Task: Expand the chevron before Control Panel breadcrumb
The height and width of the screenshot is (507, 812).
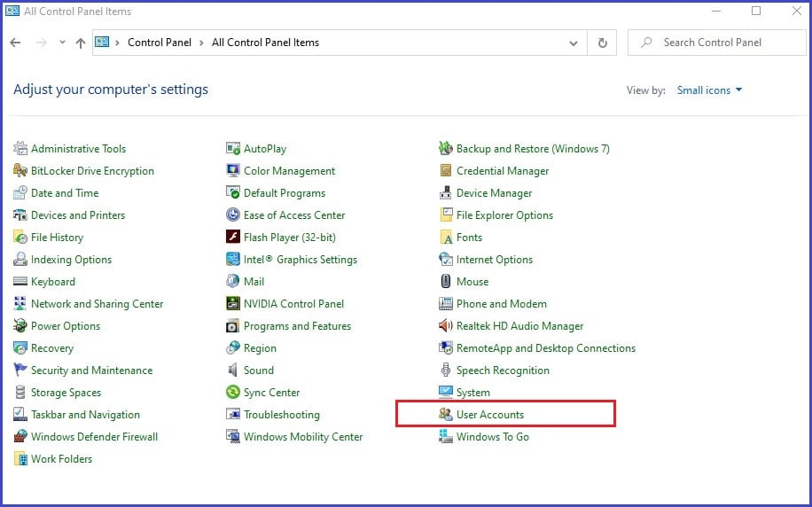Action: [x=118, y=43]
